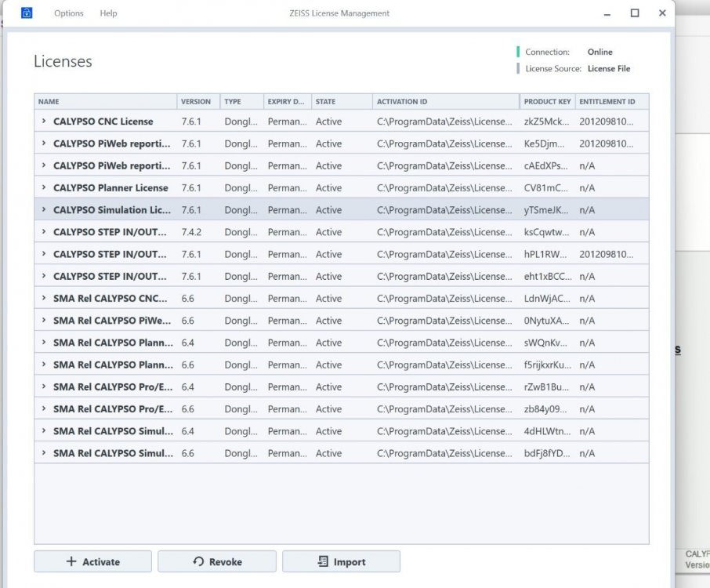Click the PRODUCT KEY column header

(x=546, y=102)
